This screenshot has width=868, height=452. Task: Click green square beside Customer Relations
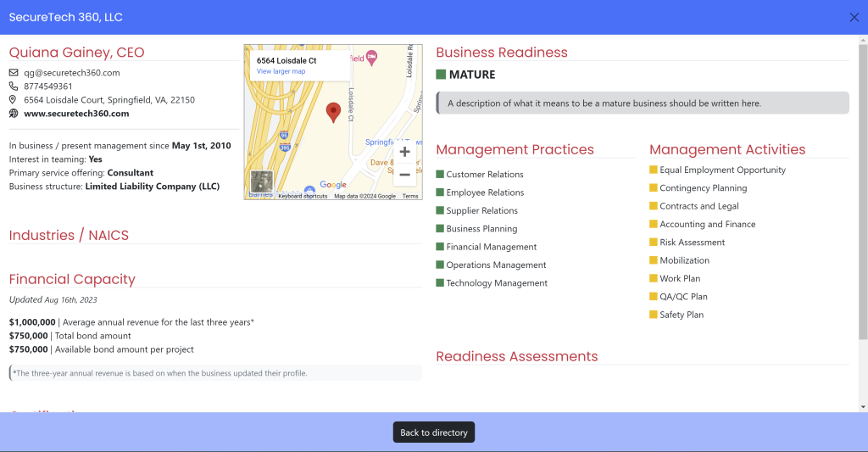[x=440, y=175]
